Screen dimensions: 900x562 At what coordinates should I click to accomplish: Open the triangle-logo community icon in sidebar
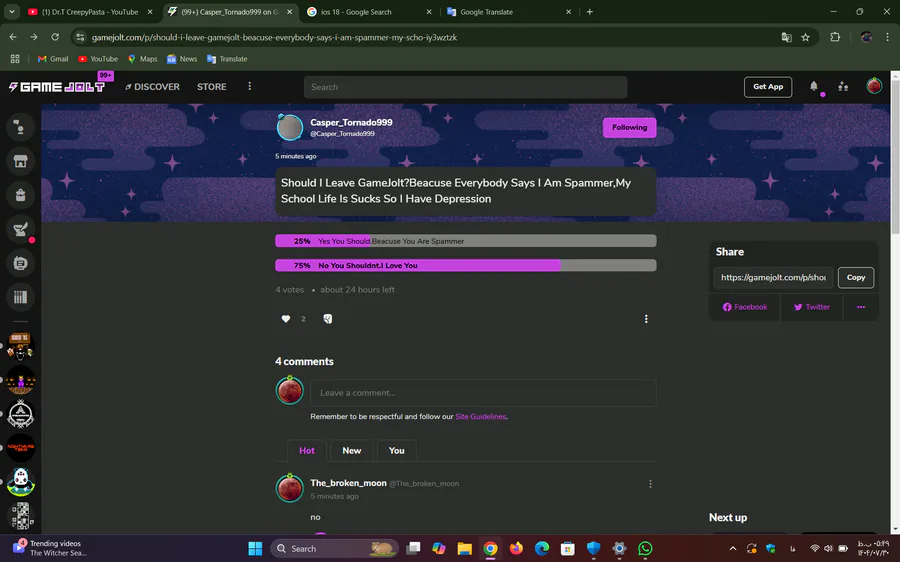[21, 414]
